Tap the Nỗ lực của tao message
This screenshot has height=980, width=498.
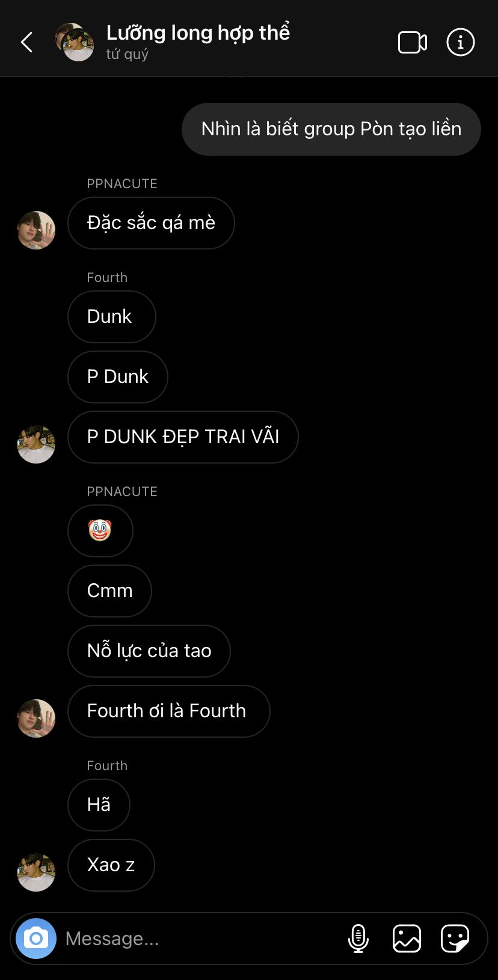(x=149, y=651)
